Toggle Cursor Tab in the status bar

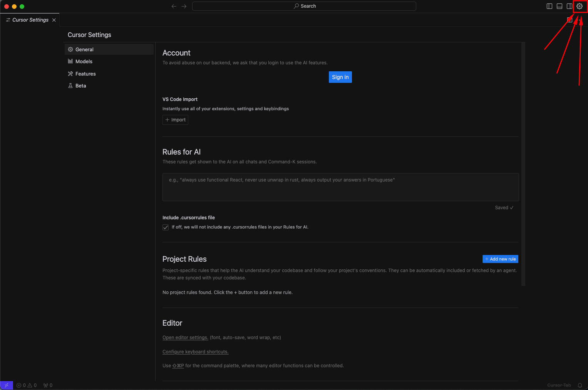click(559, 385)
